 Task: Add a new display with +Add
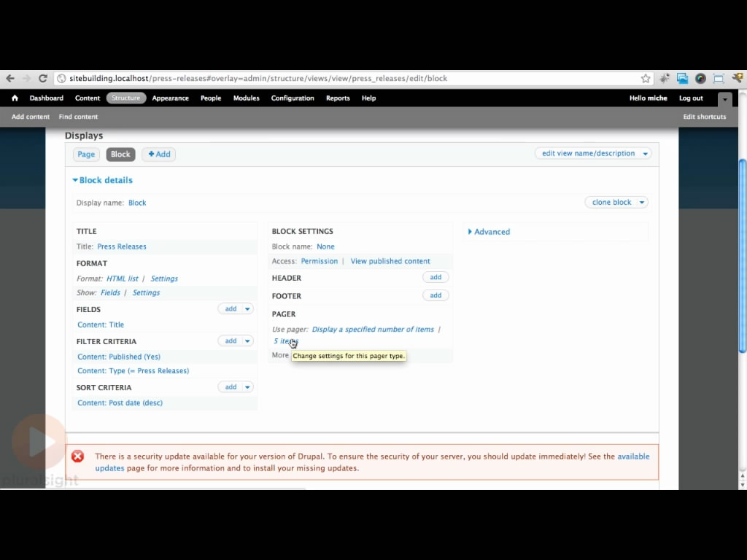(158, 155)
